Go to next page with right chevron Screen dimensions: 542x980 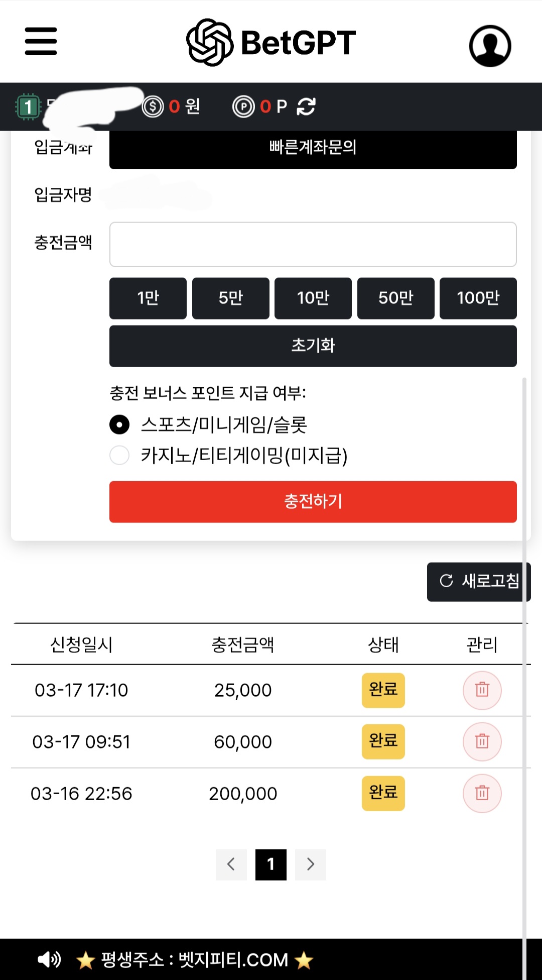point(311,864)
